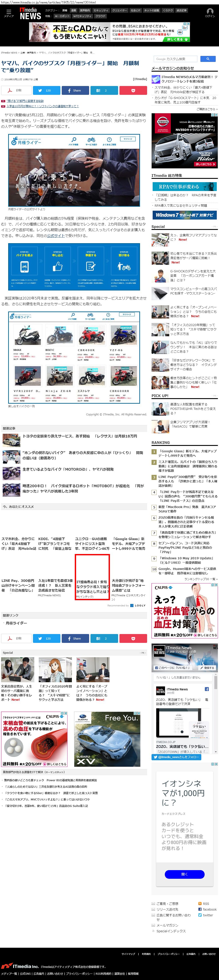Open the 速報 navigation tab

pos(65,11)
